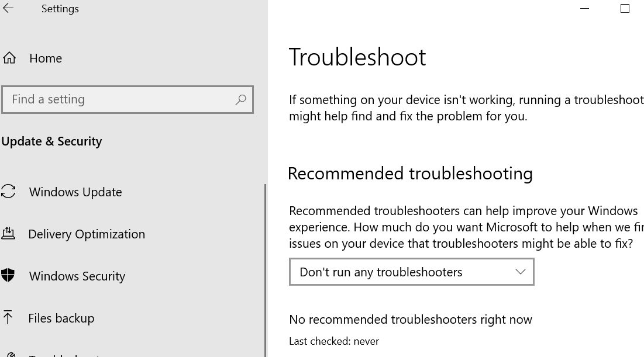Open Windows Security page

pyautogui.click(x=77, y=276)
